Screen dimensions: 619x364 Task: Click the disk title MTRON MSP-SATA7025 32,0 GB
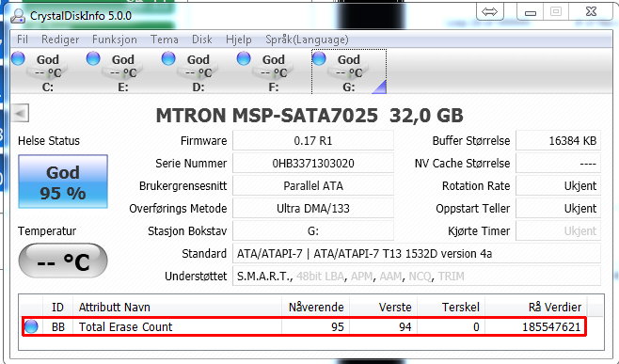(309, 116)
